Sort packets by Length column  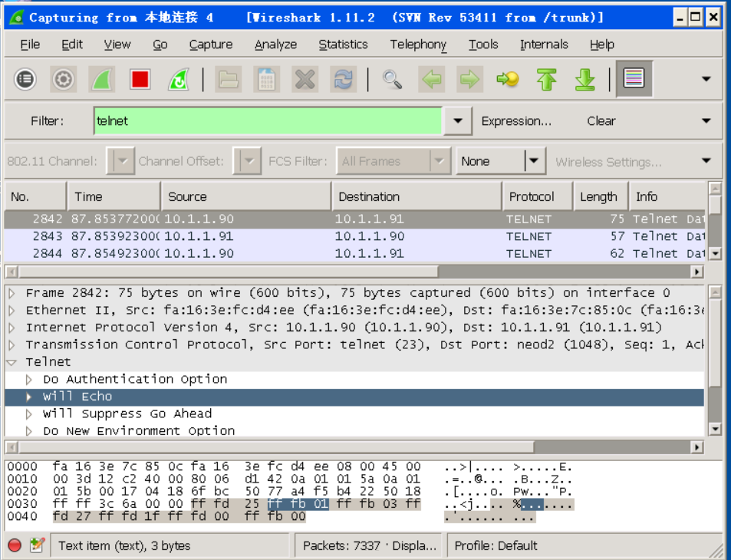(601, 197)
